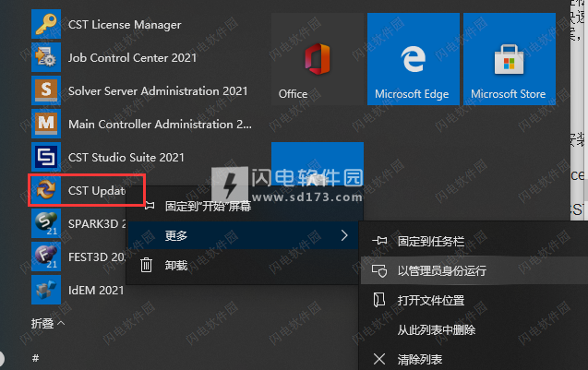Expand the 更多 submenu arrow
The width and height of the screenshot is (588, 370).
[x=344, y=235]
